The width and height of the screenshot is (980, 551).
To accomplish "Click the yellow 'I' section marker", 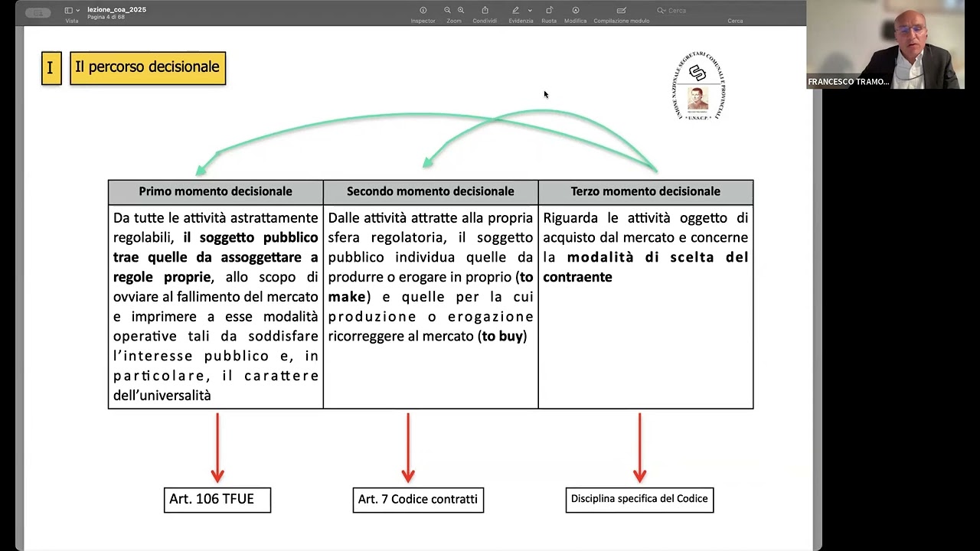I will pos(51,68).
